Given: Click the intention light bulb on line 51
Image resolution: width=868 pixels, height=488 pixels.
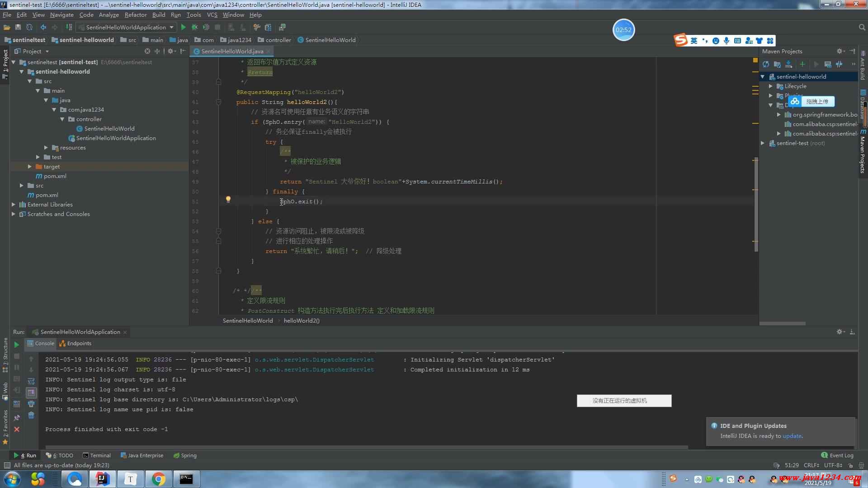Looking at the screenshot, I should tap(228, 199).
